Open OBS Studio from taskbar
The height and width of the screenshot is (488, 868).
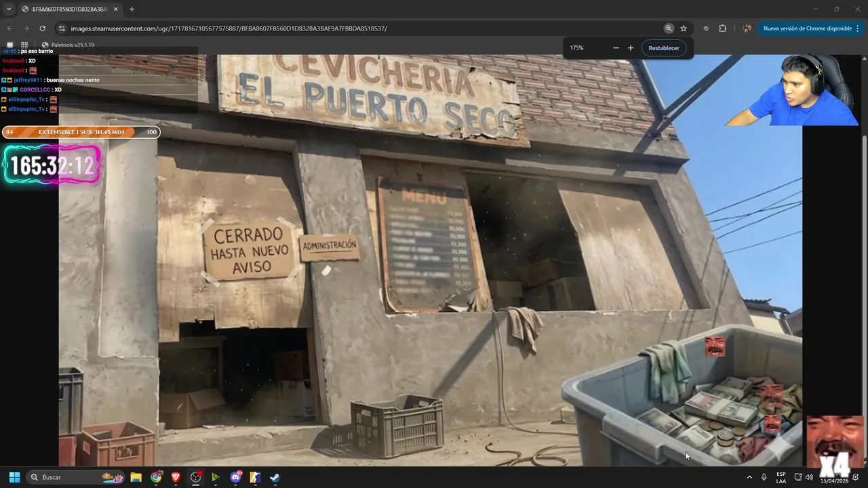pos(196,477)
